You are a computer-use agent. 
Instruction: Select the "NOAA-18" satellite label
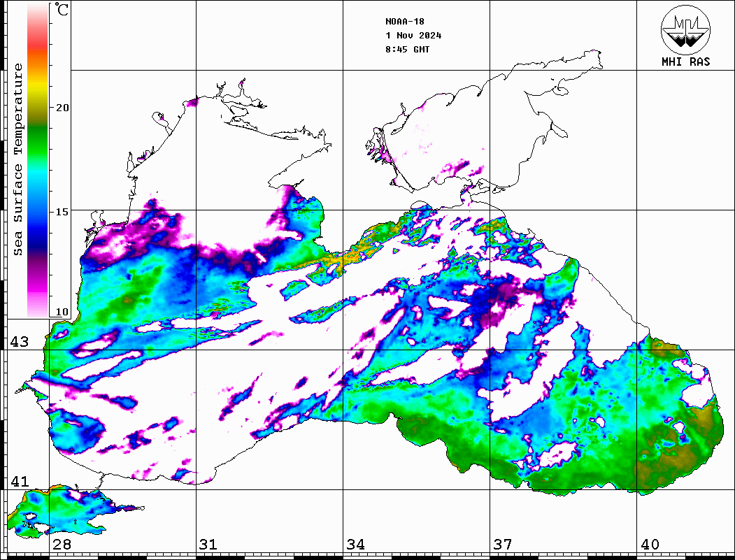405,22
